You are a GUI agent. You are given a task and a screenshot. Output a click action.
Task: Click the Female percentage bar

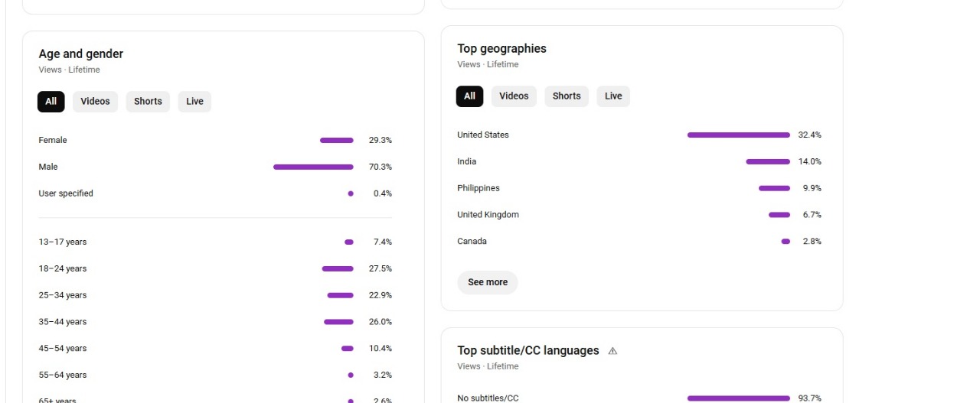[x=337, y=141]
